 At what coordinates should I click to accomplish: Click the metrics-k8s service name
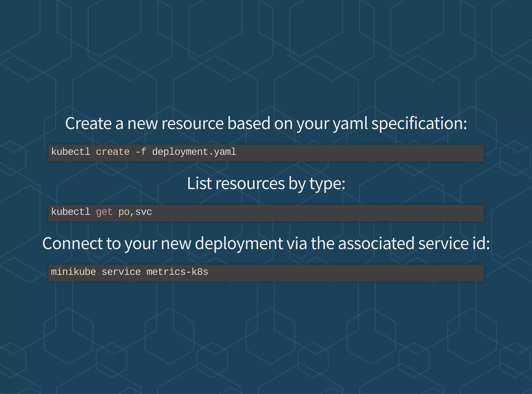click(x=177, y=272)
